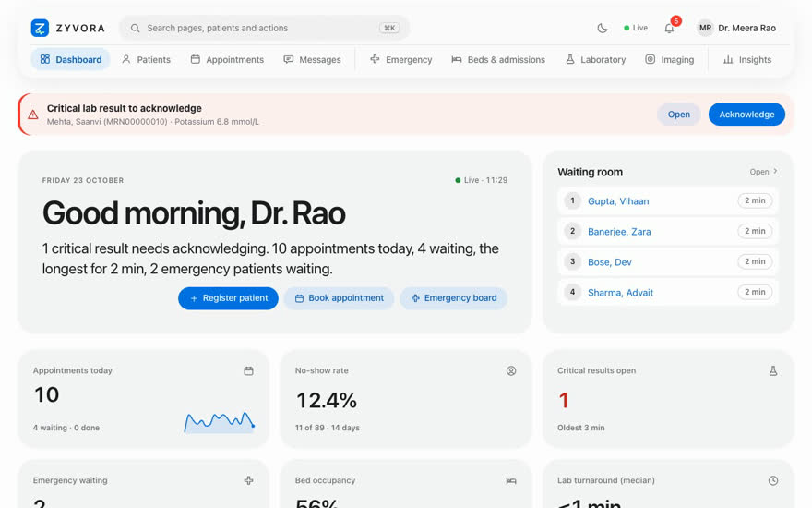Open the Waiting room list
The width and height of the screenshot is (812, 508).
[763, 172]
